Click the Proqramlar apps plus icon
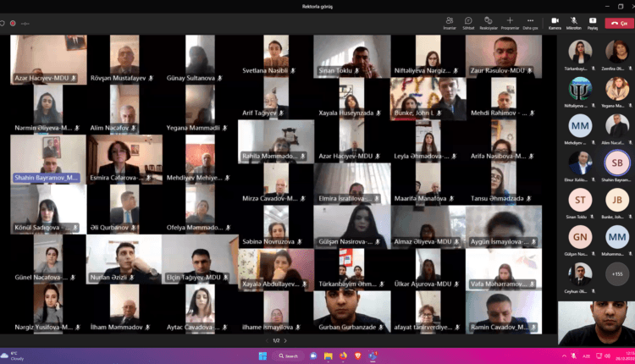Viewport: 635px width, 364px height. point(510,21)
